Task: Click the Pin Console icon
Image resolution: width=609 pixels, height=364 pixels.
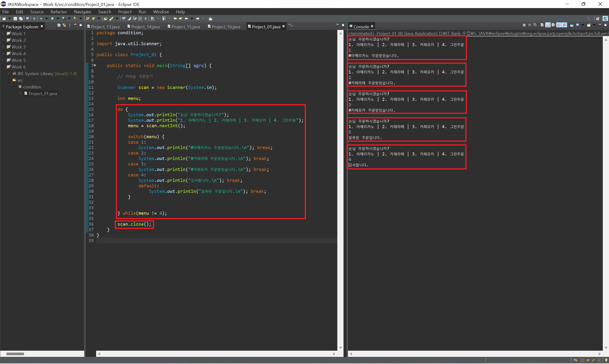Action: (x=572, y=25)
